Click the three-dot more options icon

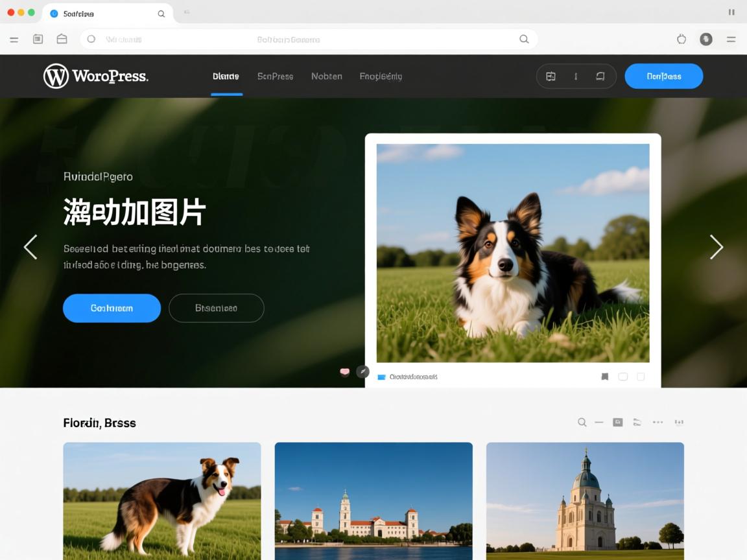[x=658, y=422]
